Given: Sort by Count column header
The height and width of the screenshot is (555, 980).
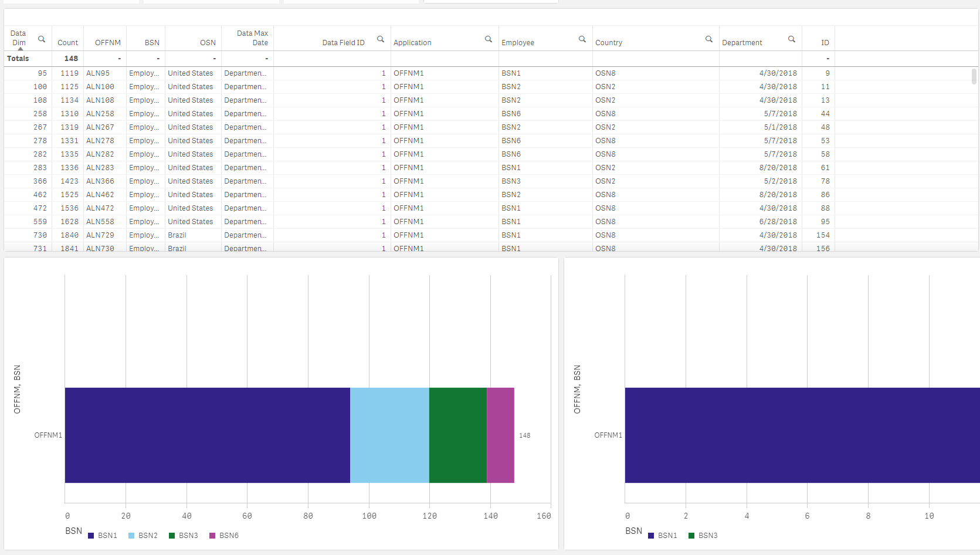Looking at the screenshot, I should pos(67,43).
